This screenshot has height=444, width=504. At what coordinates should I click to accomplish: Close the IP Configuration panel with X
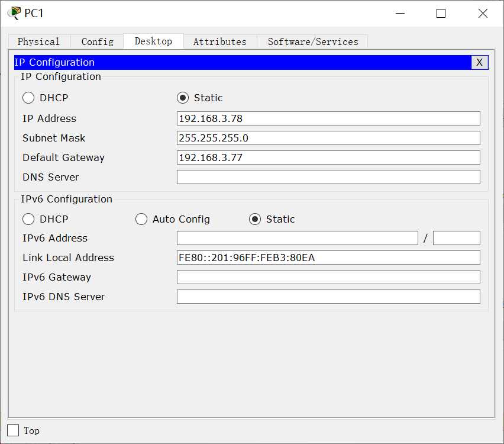480,62
